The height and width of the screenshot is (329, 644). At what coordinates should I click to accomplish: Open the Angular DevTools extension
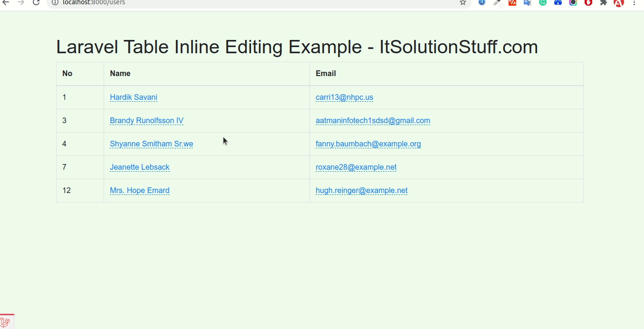[x=619, y=2]
